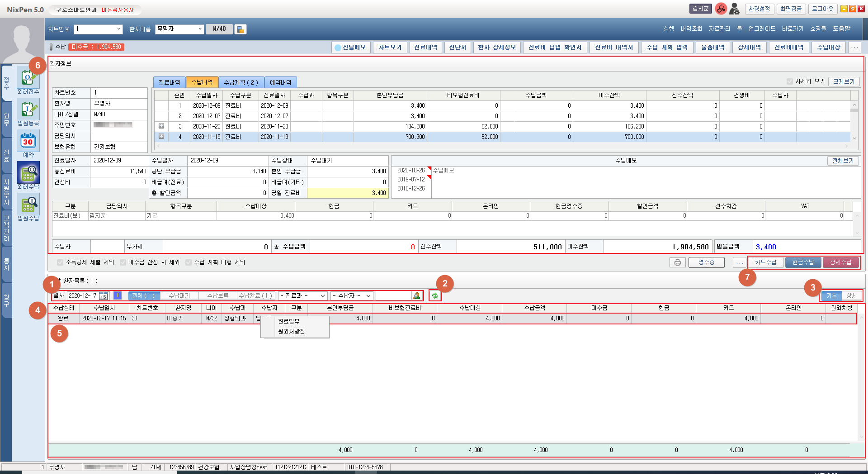Click the green refresh icon in patient list
Viewport: 868px width, 476px height.
pos(435,296)
